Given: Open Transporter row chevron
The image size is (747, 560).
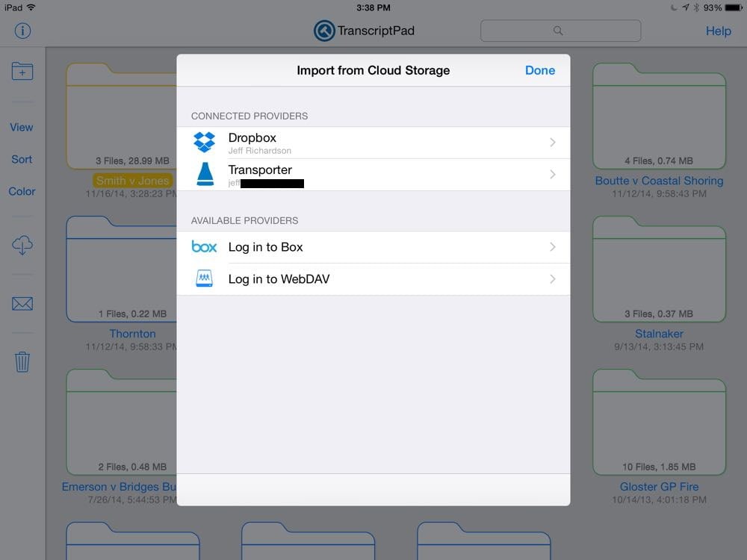Looking at the screenshot, I should pyautogui.click(x=553, y=174).
